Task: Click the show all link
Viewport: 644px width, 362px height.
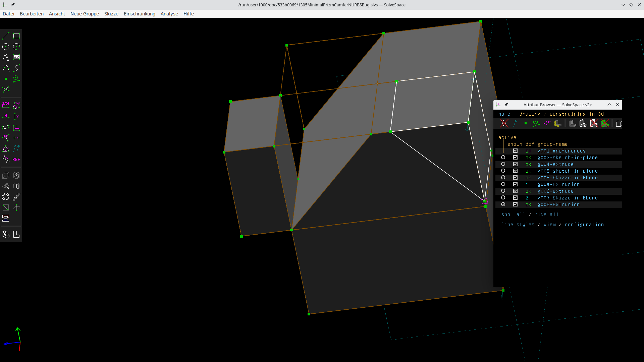Action: 513,215
